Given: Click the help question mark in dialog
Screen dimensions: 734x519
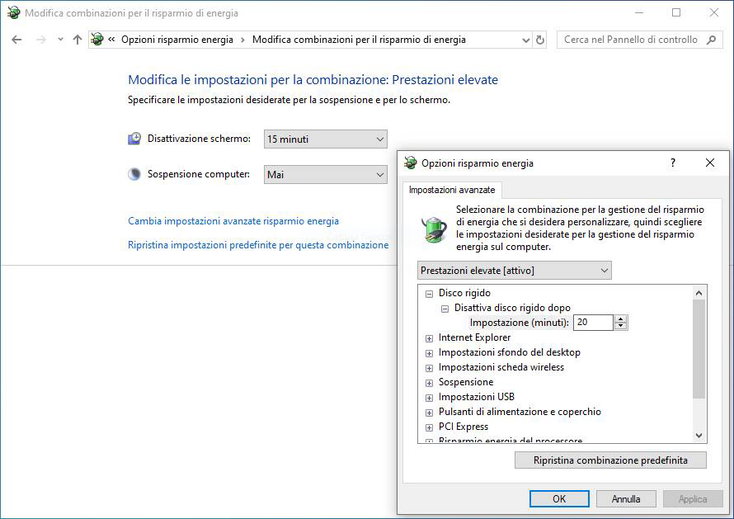Looking at the screenshot, I should tap(673, 163).
